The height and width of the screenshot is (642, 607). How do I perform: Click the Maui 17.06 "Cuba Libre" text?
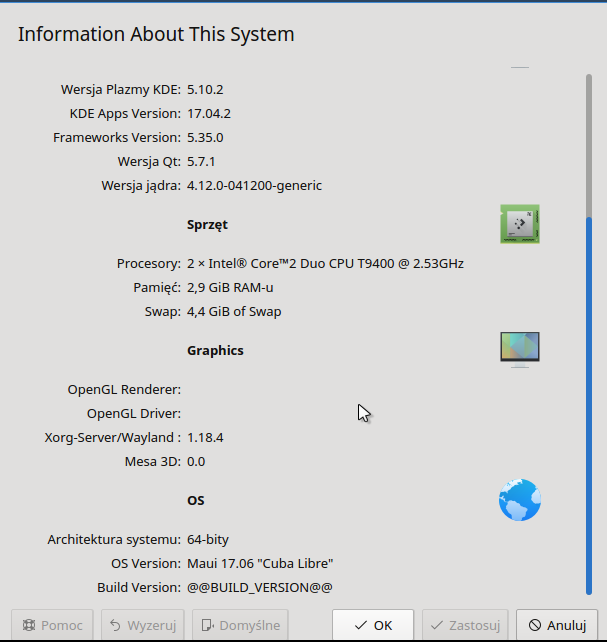(x=260, y=564)
